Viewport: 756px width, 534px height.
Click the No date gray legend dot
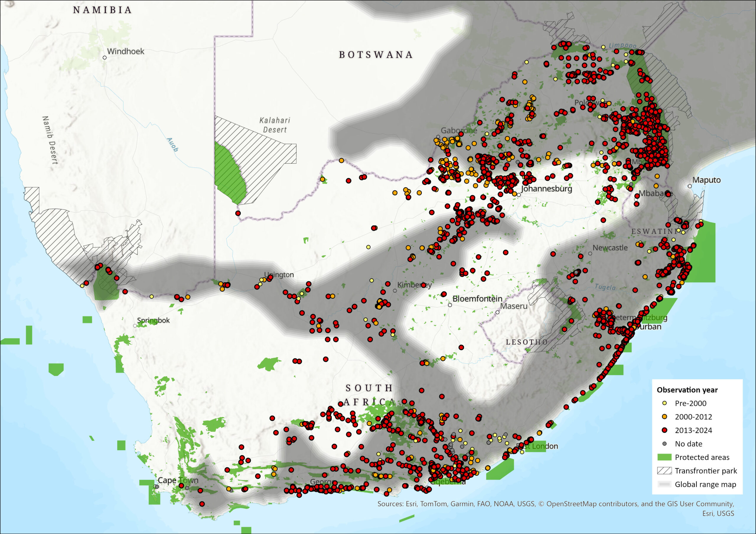(664, 444)
